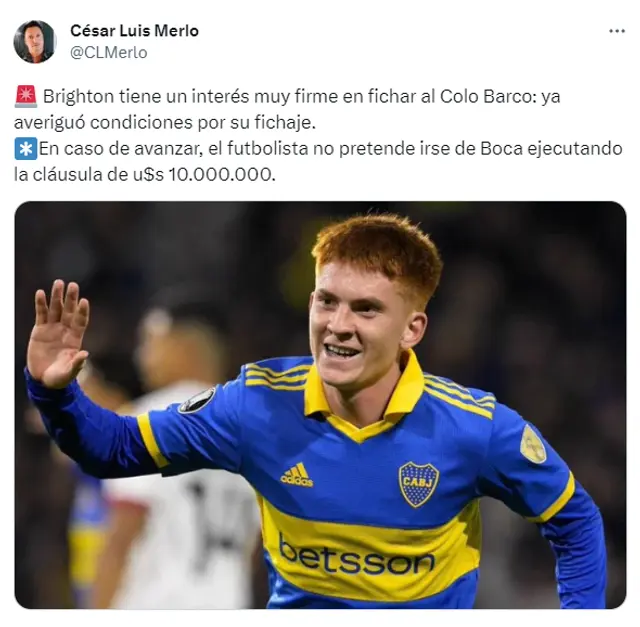This screenshot has width=640, height=627.
Task: Click the word Boca in the tweet
Action: [x=501, y=149]
